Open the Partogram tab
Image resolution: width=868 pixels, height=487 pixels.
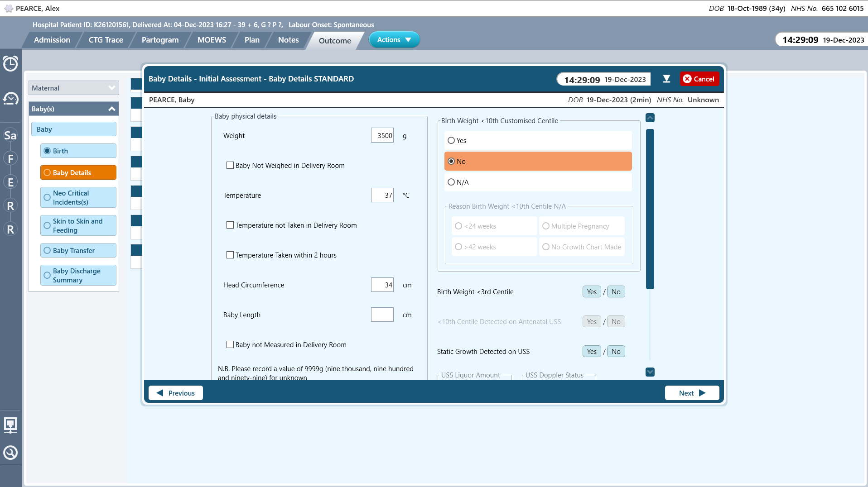coord(160,40)
